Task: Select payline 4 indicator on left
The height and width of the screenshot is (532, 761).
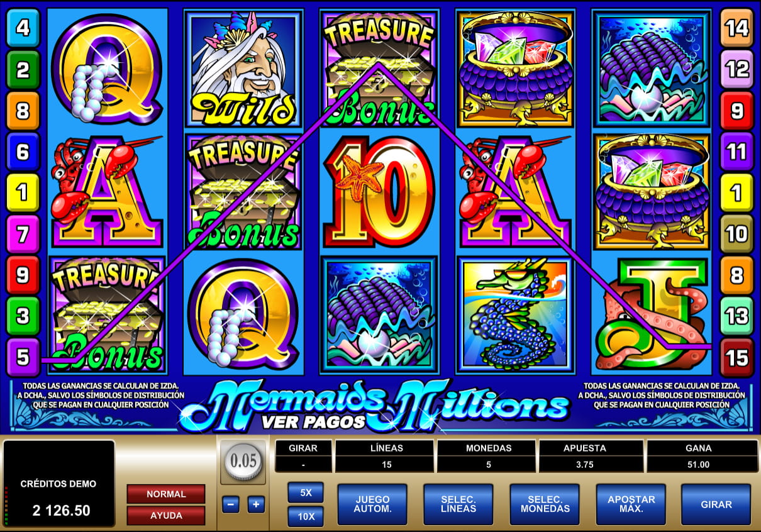Action: pyautogui.click(x=23, y=28)
